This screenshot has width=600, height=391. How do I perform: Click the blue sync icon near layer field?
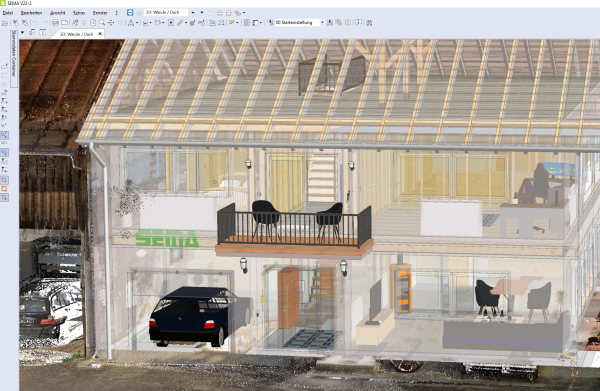130,13
